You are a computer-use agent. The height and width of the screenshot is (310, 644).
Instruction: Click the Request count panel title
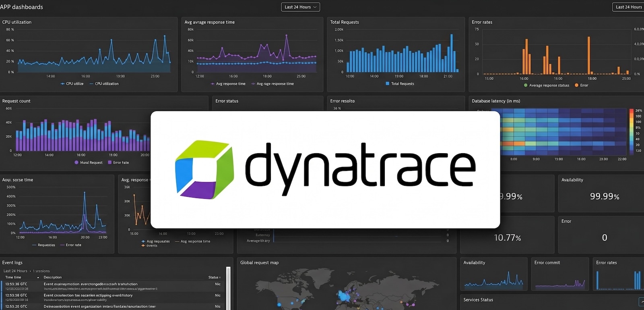[x=16, y=101]
